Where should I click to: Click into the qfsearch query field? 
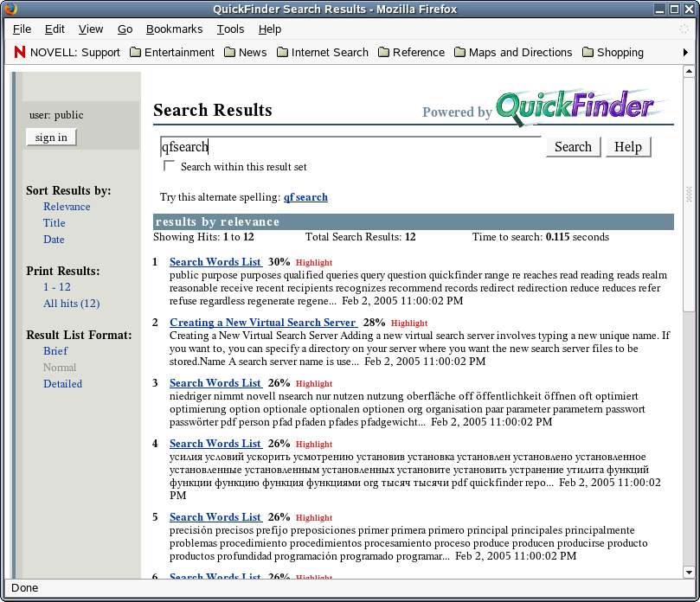coord(350,147)
